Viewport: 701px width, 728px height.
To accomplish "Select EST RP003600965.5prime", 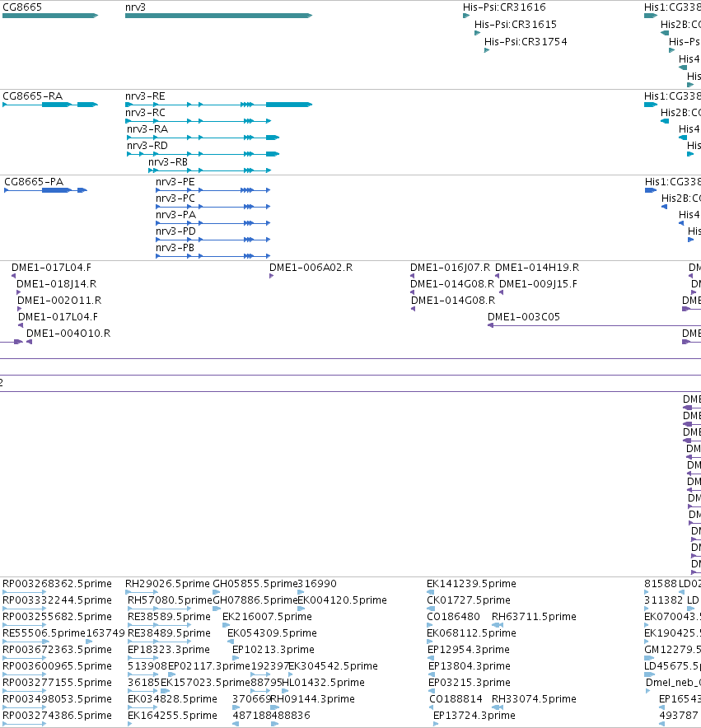I will [24, 674].
